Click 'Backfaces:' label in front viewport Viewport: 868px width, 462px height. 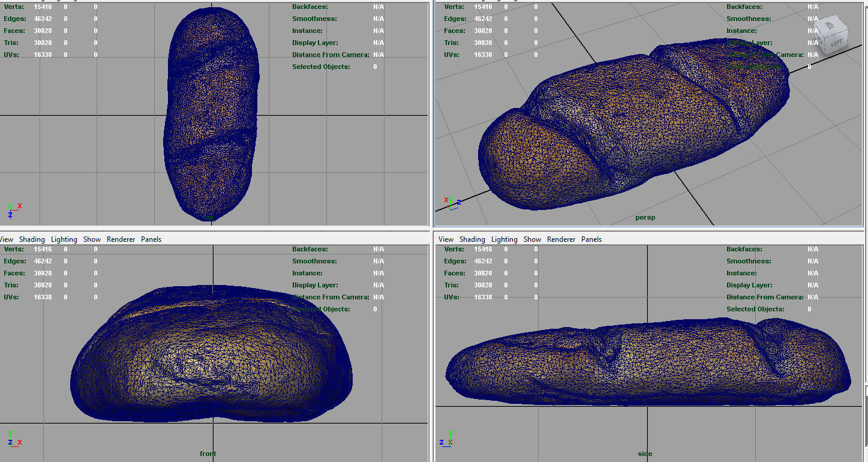point(309,249)
